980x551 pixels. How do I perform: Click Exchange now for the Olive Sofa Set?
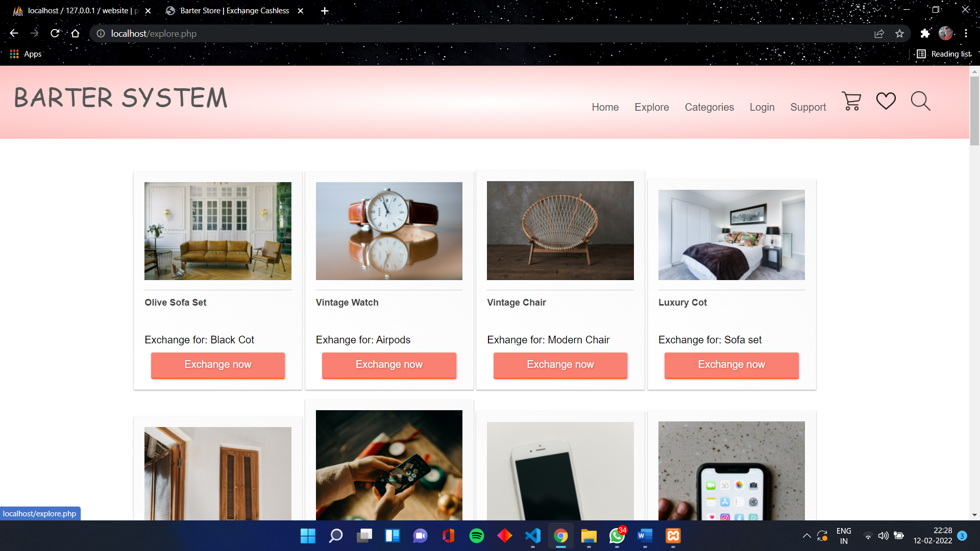click(x=217, y=365)
